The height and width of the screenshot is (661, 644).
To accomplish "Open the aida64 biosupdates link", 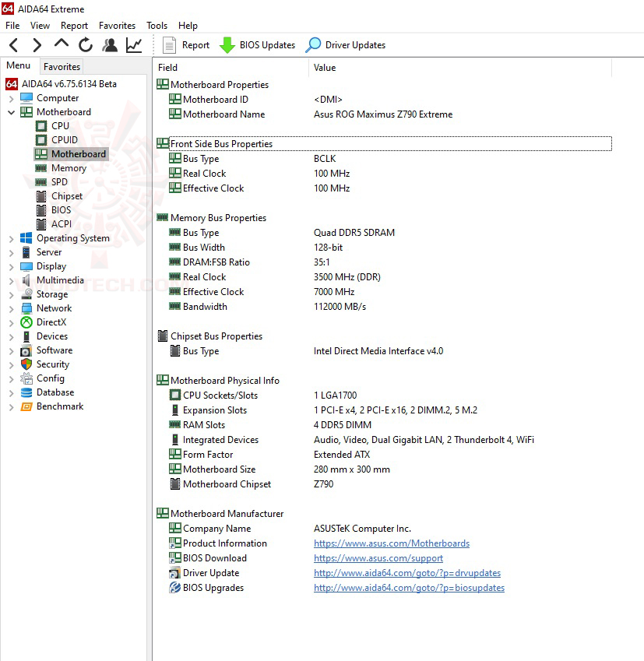I will (409, 588).
